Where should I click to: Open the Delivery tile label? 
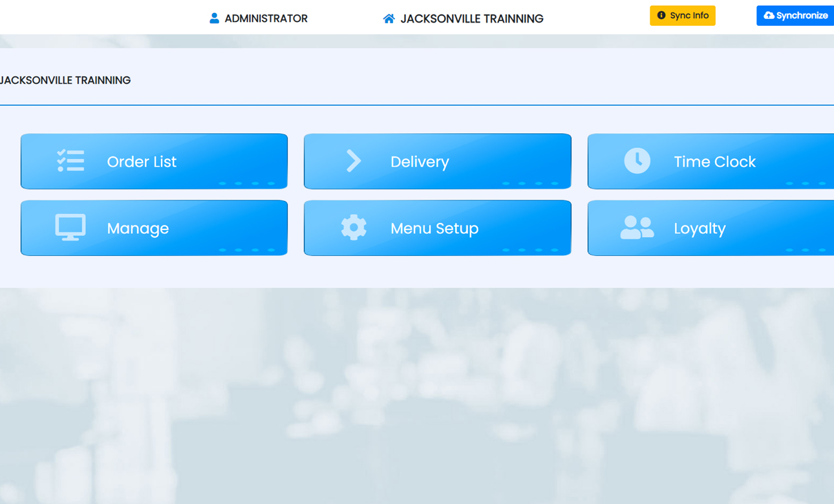(x=420, y=162)
